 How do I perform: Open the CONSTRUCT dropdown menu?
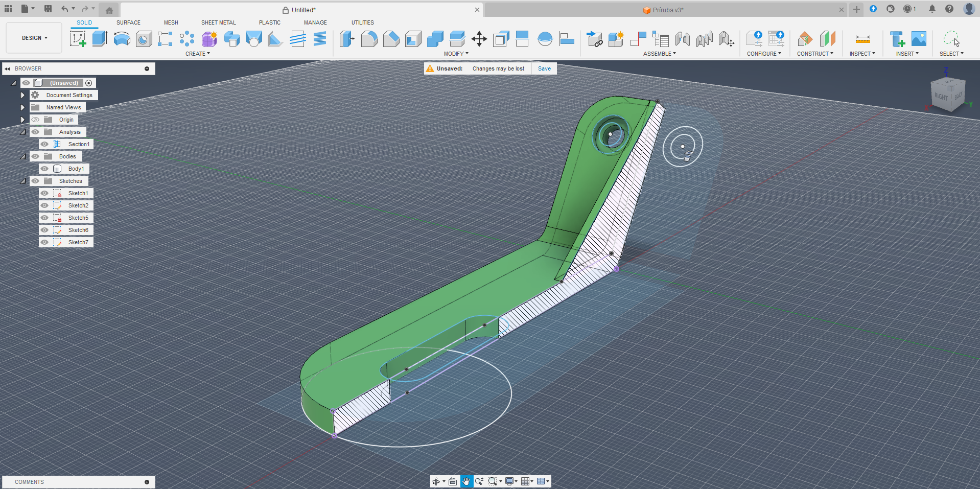click(x=815, y=54)
